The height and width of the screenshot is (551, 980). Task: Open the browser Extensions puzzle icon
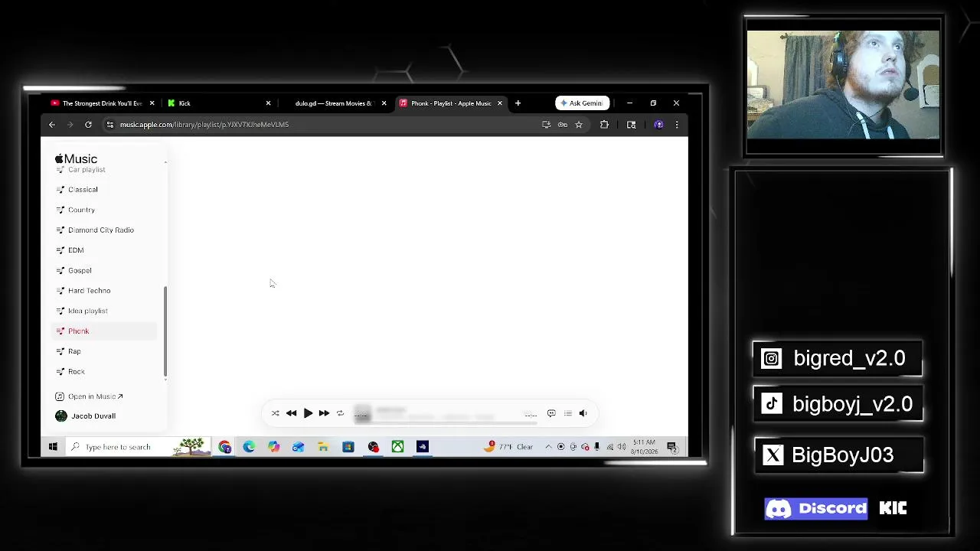click(x=604, y=125)
